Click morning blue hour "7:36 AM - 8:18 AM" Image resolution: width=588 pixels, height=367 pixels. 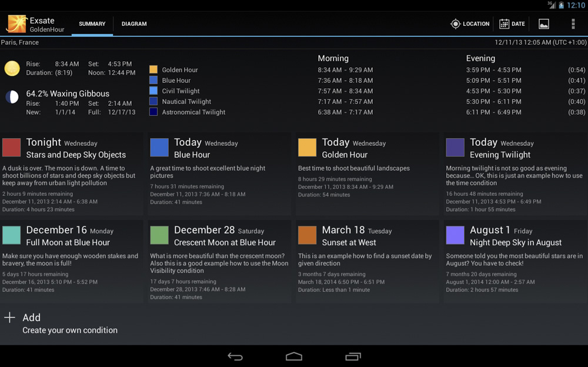pyautogui.click(x=345, y=81)
